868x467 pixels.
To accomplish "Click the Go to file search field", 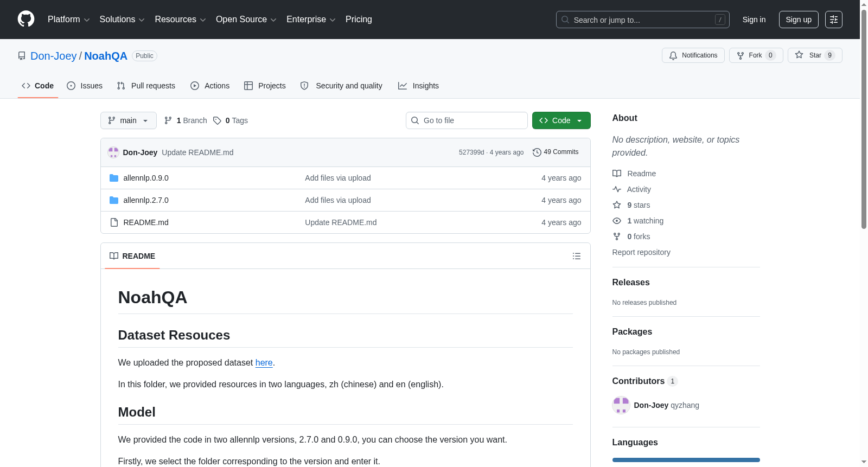I will pyautogui.click(x=467, y=120).
